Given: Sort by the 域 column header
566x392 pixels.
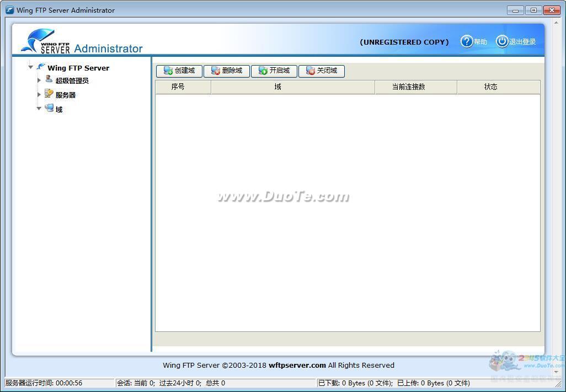Looking at the screenshot, I should point(293,87).
